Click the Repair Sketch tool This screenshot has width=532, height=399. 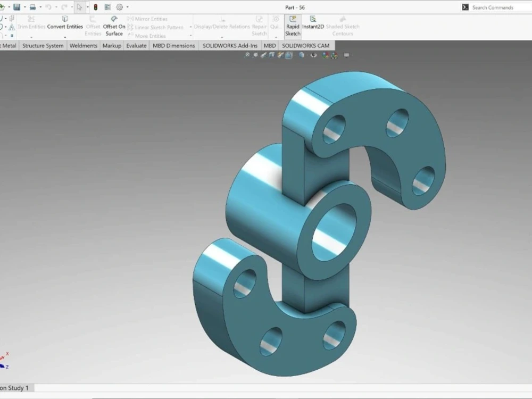pyautogui.click(x=259, y=26)
